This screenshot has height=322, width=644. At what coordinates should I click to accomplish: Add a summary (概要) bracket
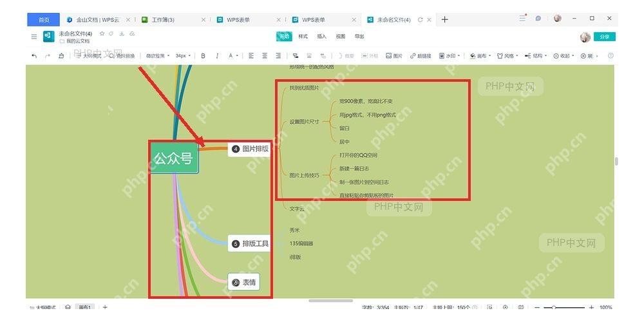point(346,56)
